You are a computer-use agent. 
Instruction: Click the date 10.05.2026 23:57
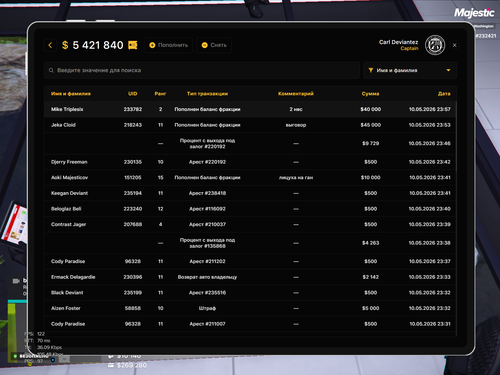pos(430,109)
